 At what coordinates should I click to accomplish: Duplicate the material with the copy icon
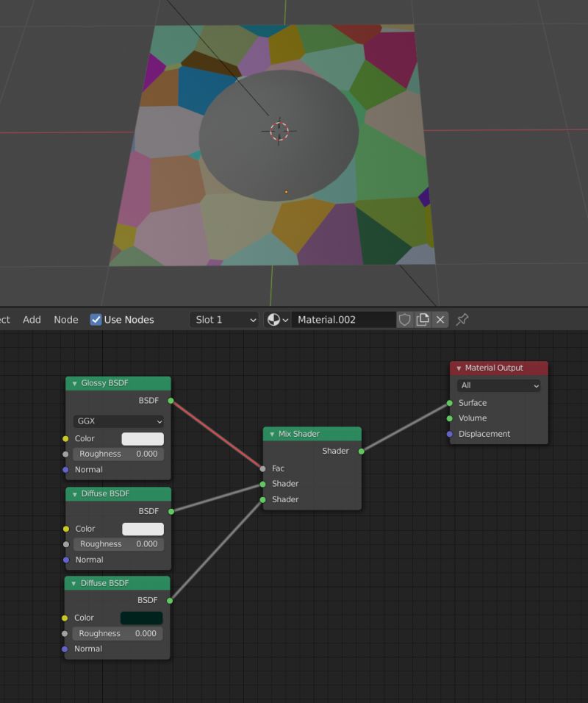[422, 319]
